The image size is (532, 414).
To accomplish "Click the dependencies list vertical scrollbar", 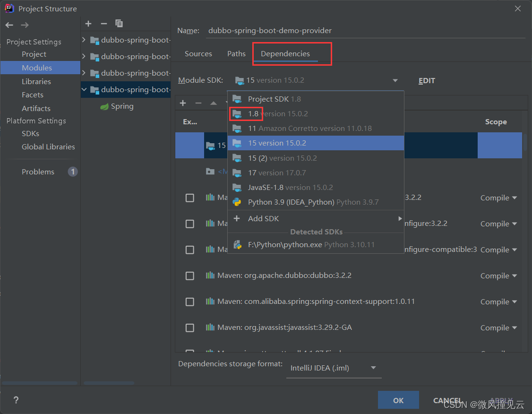I will pyautogui.click(x=525, y=143).
